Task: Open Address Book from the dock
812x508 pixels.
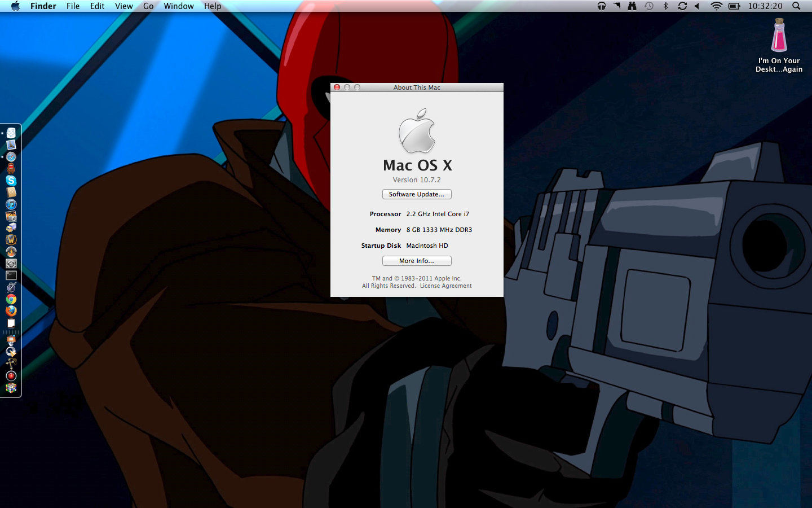Action: pyautogui.click(x=11, y=192)
